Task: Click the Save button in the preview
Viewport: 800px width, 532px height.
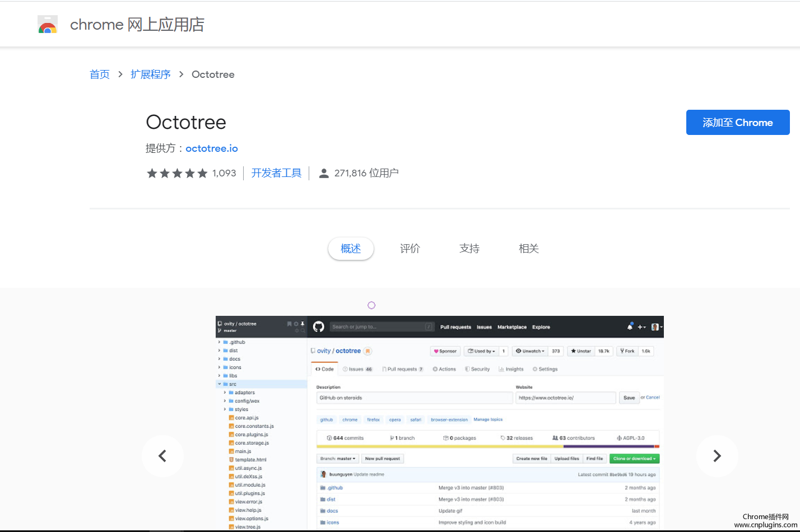Action: 629,398
